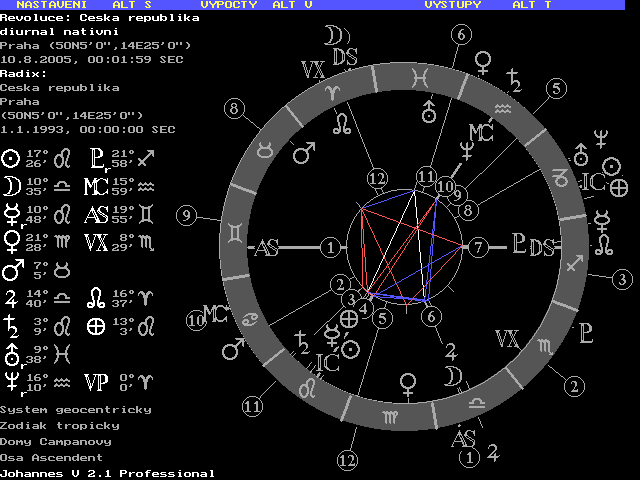This screenshot has width=640, height=480.
Task: Open the VYPOCTY menu
Action: pos(227,5)
